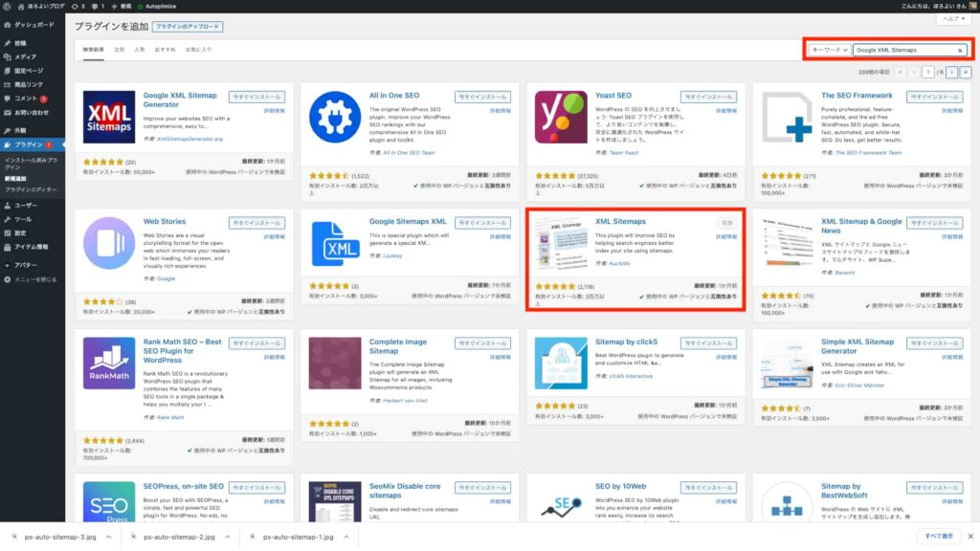Open Google XML Sitemap Generator plugin icon
Viewport: 980px width, 551px height.
[109, 117]
